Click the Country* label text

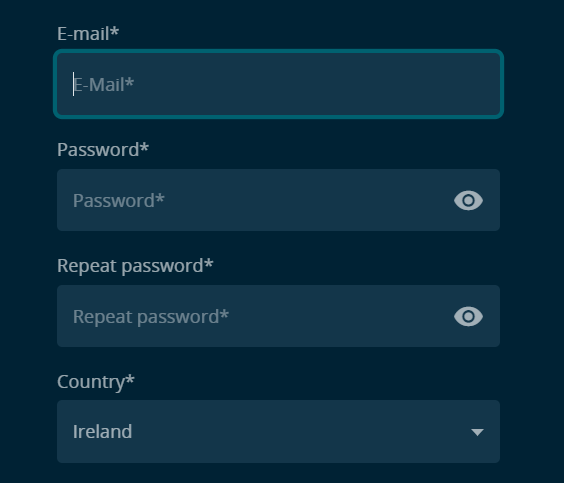(x=96, y=382)
